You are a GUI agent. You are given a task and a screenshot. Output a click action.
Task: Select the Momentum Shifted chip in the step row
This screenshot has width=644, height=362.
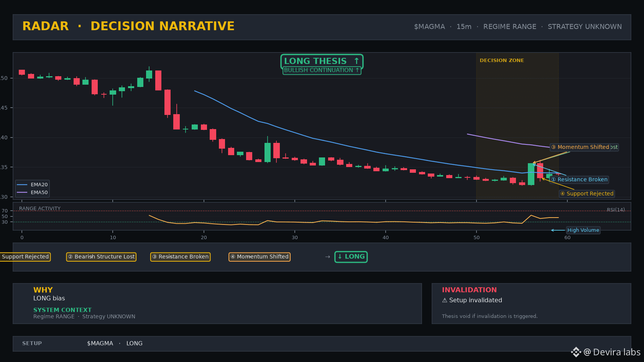pyautogui.click(x=260, y=257)
